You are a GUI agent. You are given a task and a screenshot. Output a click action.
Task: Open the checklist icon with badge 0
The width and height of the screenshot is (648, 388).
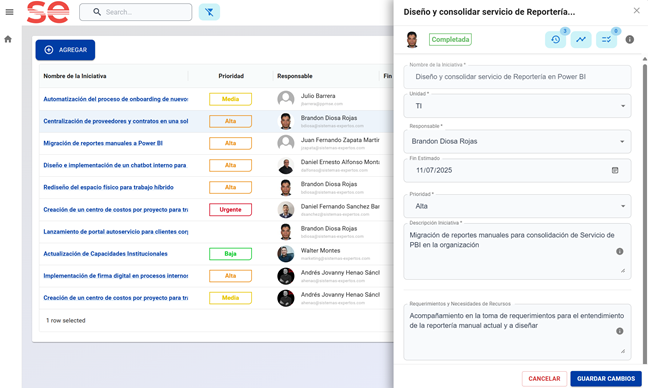(606, 40)
